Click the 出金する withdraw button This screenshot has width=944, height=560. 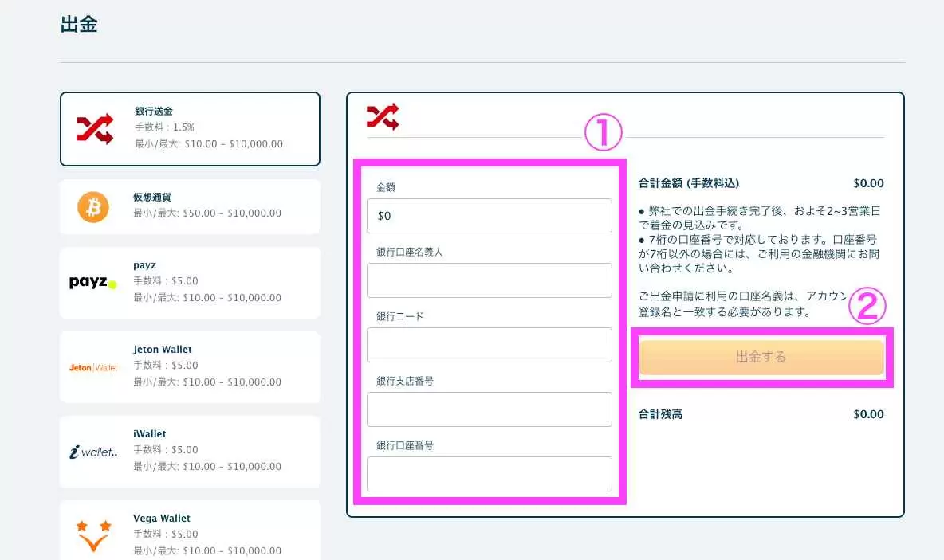coord(761,358)
